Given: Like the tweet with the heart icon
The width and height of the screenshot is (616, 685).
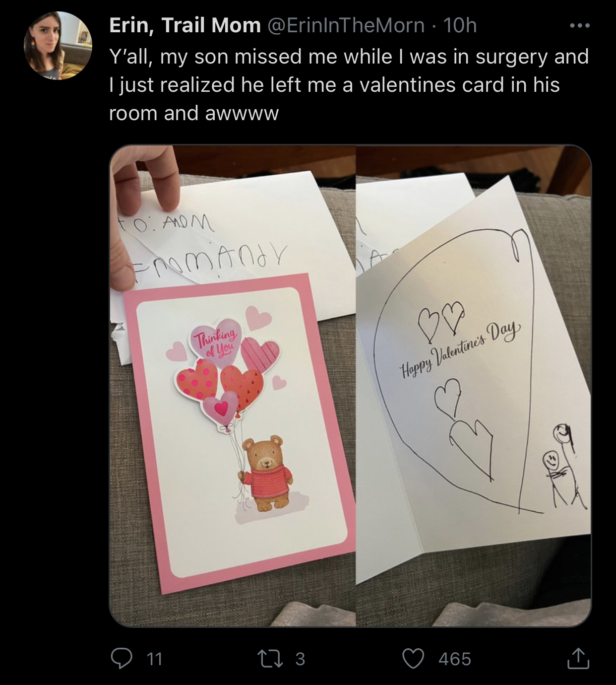Looking at the screenshot, I should pyautogui.click(x=413, y=659).
